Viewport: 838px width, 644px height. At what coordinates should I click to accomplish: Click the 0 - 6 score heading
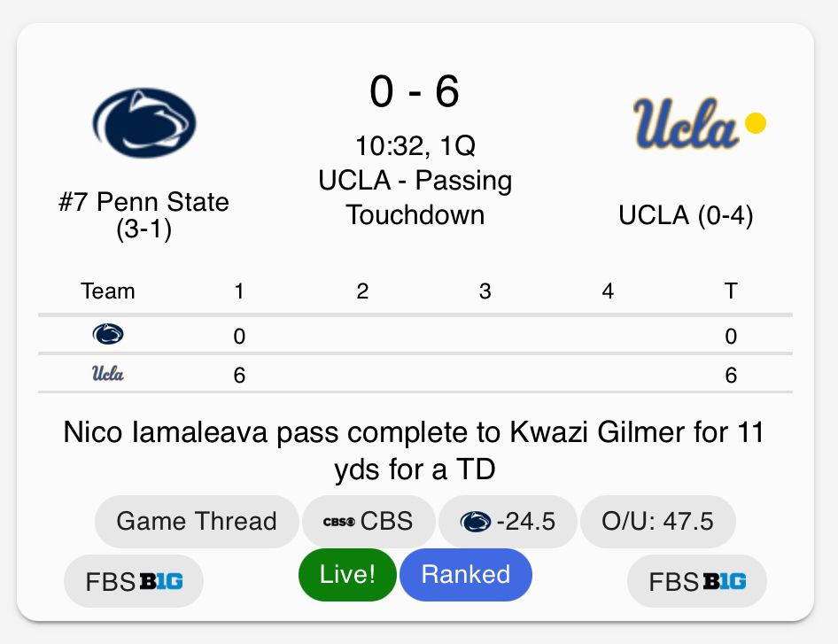click(x=415, y=91)
